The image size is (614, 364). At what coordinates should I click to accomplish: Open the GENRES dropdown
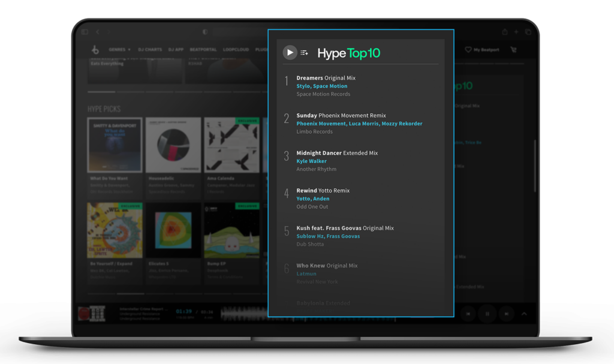coord(119,50)
